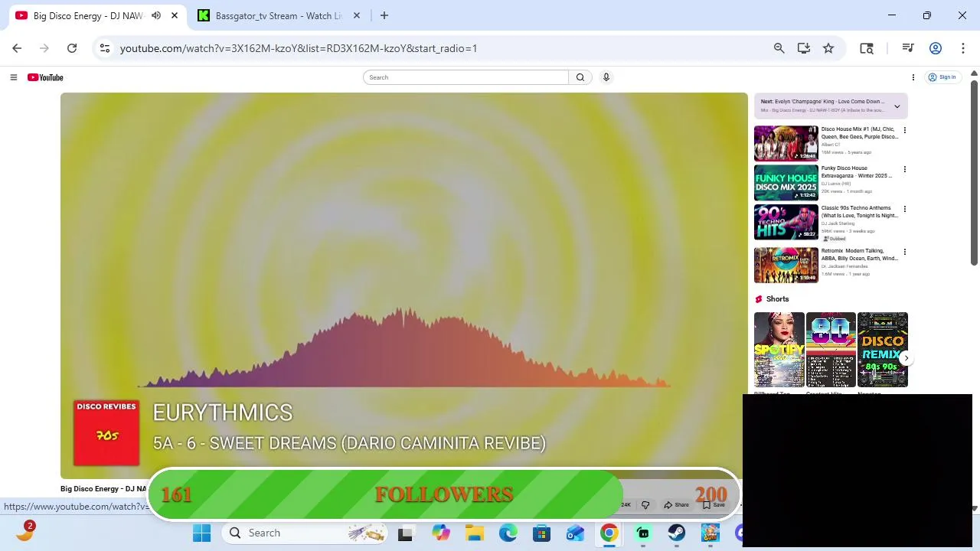Close the Big Disco Energy tab
980x551 pixels.
175,15
